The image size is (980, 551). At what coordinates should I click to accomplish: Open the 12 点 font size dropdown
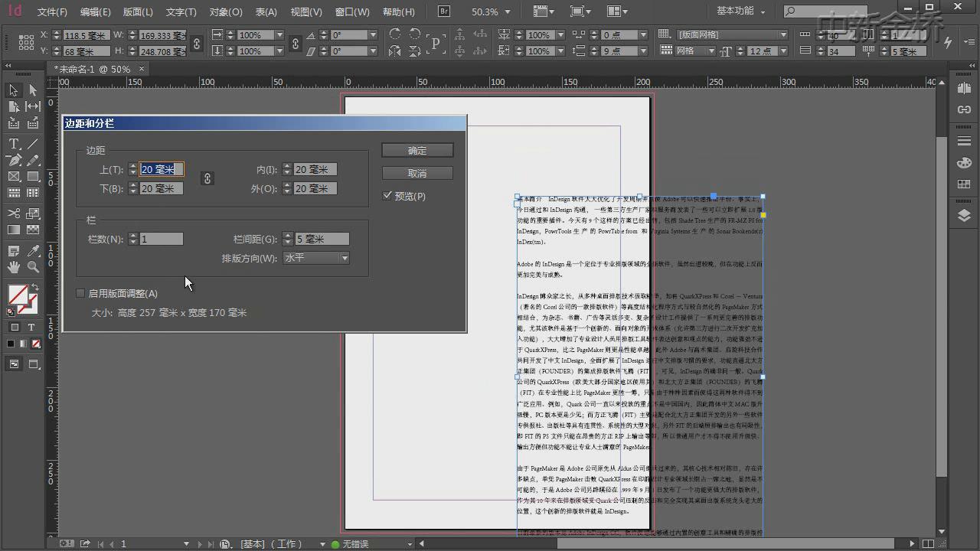coord(782,51)
